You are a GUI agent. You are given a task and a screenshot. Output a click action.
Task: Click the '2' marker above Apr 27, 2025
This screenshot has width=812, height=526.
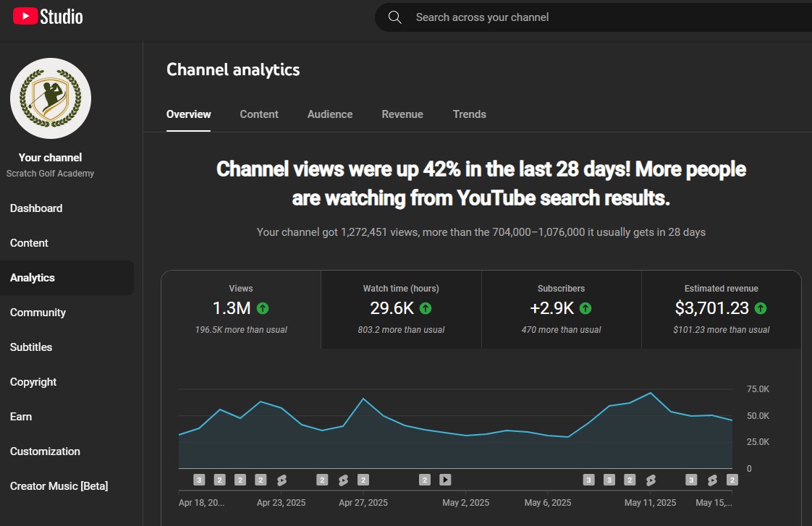click(x=363, y=480)
